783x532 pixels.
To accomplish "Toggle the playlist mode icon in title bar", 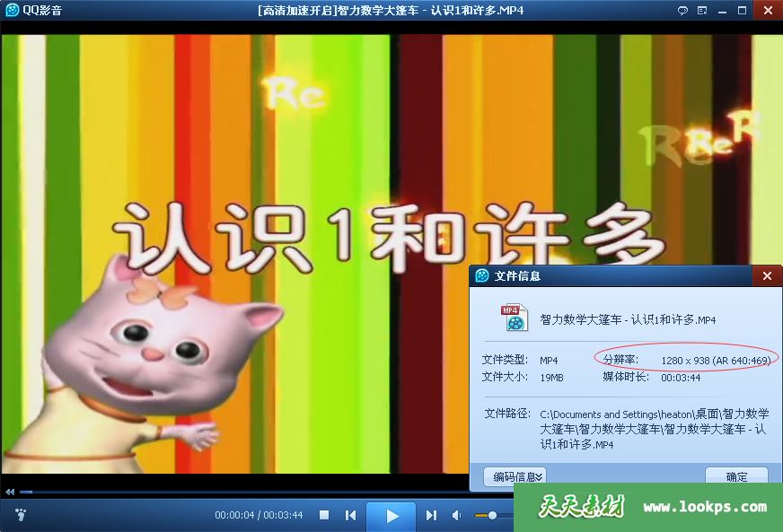I will tap(701, 10).
